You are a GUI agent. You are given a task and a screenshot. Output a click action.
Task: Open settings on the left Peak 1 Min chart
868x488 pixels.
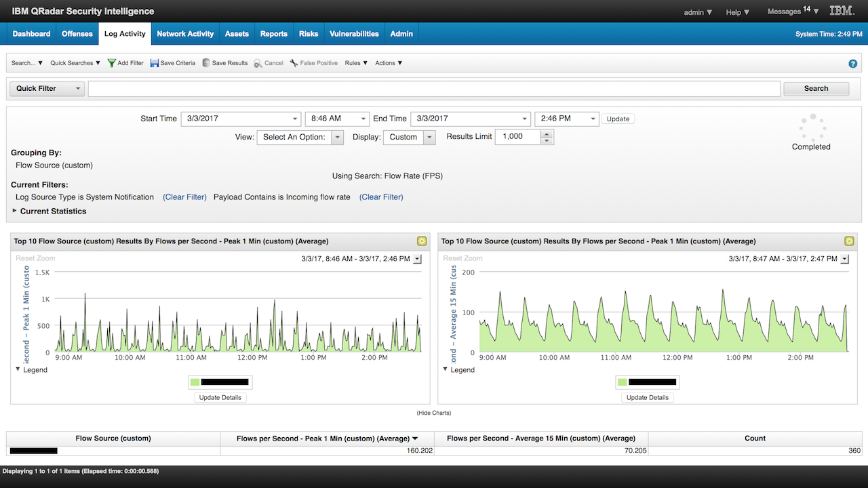422,241
